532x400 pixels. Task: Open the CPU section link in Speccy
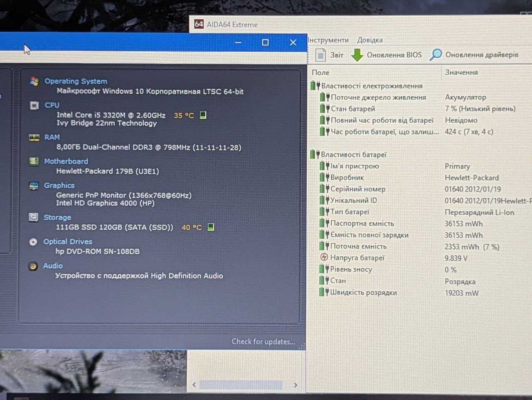(x=52, y=105)
